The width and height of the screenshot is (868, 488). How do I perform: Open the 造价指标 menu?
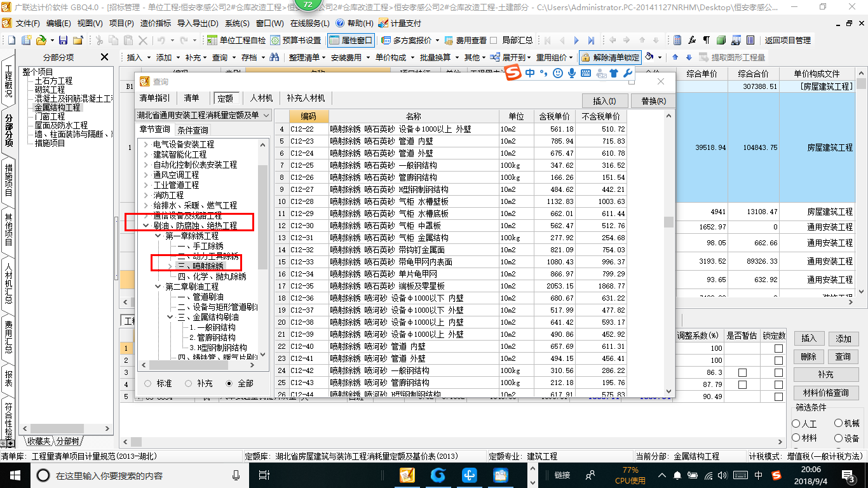[155, 23]
